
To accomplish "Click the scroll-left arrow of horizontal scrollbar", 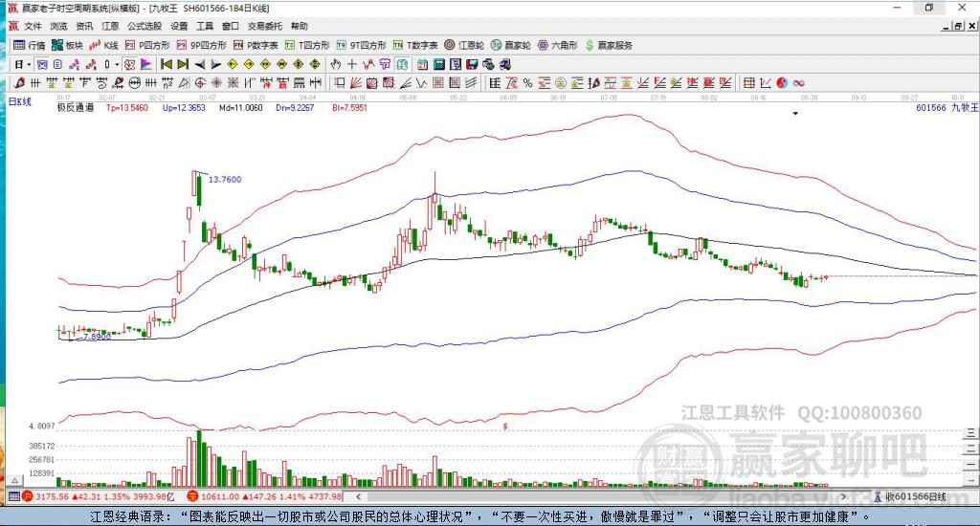I will pos(358,496).
